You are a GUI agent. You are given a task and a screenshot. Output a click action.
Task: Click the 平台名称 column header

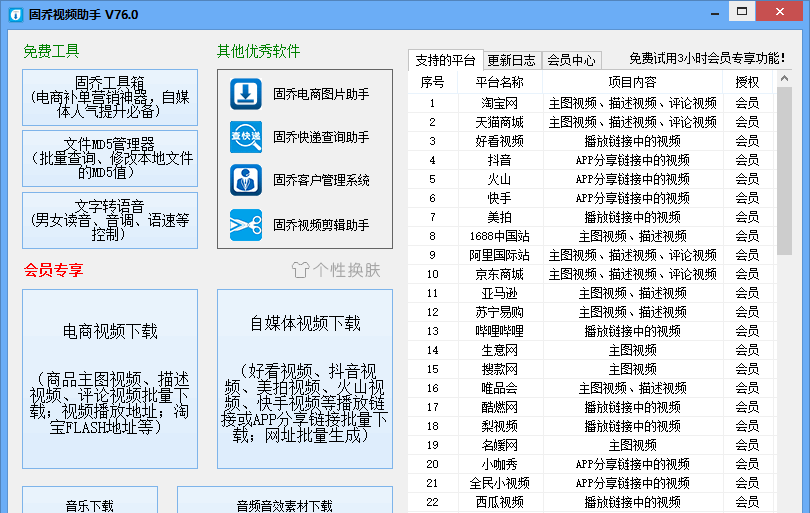coord(499,82)
